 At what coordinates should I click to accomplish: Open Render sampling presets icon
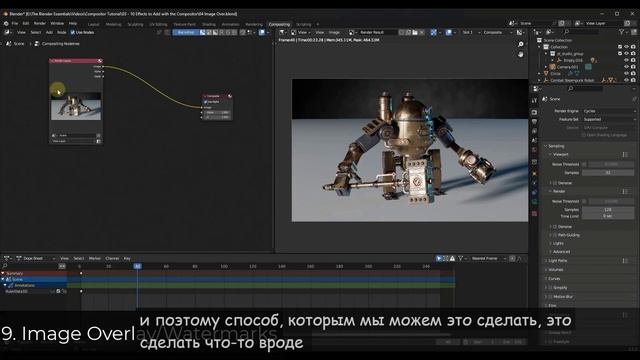point(625,191)
